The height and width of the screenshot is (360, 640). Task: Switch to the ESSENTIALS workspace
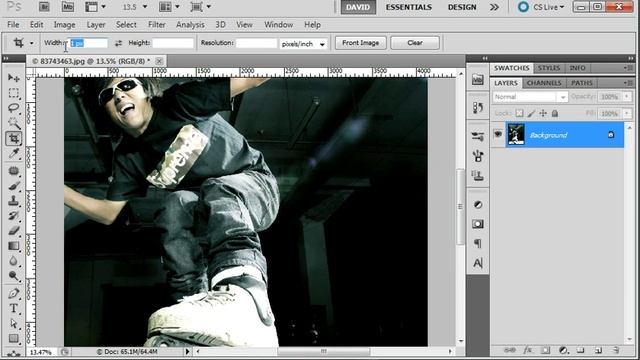pyautogui.click(x=409, y=7)
